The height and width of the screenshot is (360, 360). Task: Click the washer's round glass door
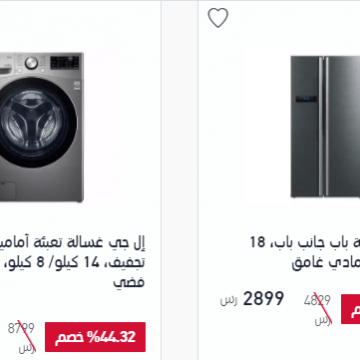tap(35, 122)
